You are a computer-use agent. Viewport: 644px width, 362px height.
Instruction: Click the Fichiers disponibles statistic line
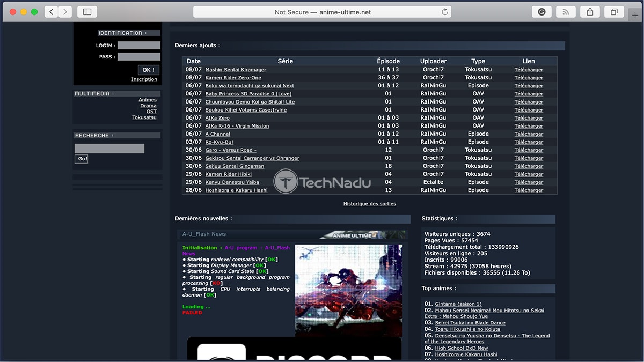click(477, 273)
